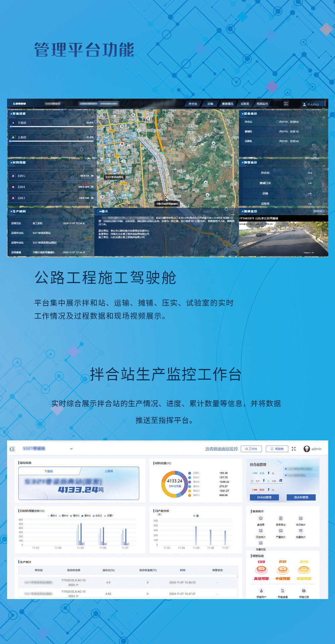Click 压路机 row in 设备统计

(x=283, y=141)
